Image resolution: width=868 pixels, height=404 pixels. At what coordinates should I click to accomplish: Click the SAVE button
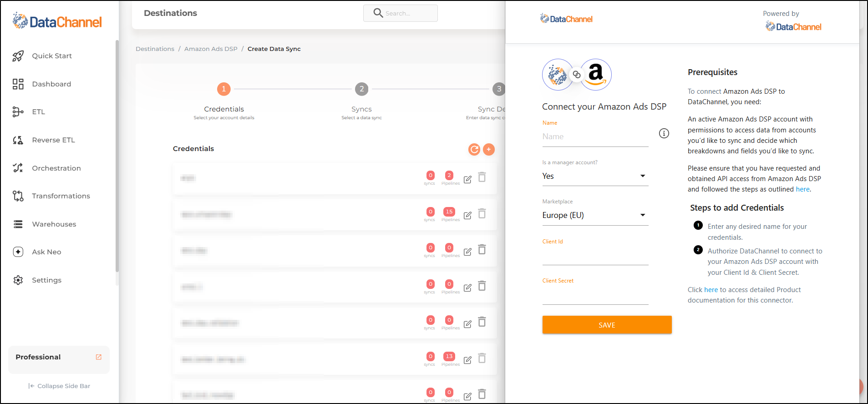[x=607, y=325]
